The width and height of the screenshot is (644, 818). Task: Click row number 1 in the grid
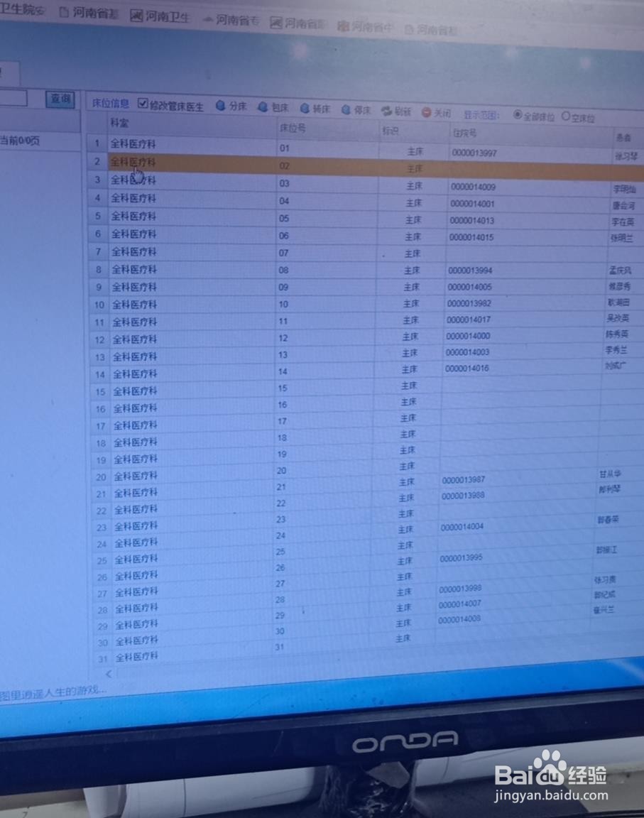(x=97, y=143)
